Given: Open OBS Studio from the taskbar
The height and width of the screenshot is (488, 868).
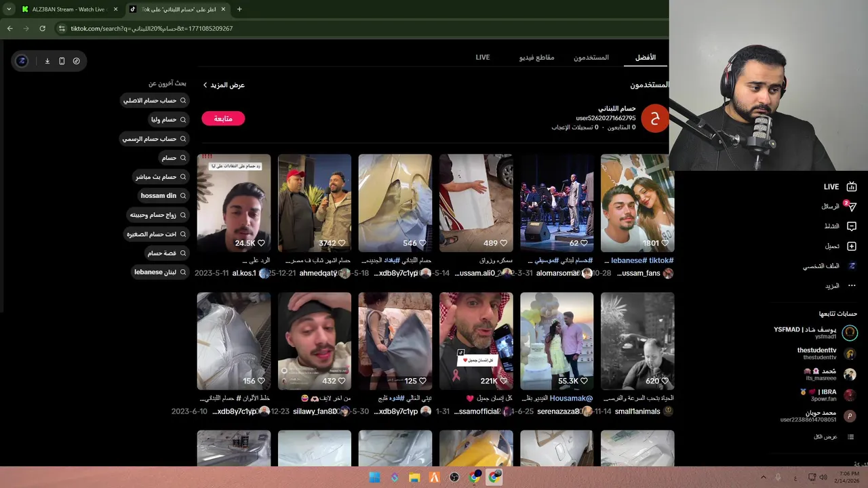Looking at the screenshot, I should point(454,477).
